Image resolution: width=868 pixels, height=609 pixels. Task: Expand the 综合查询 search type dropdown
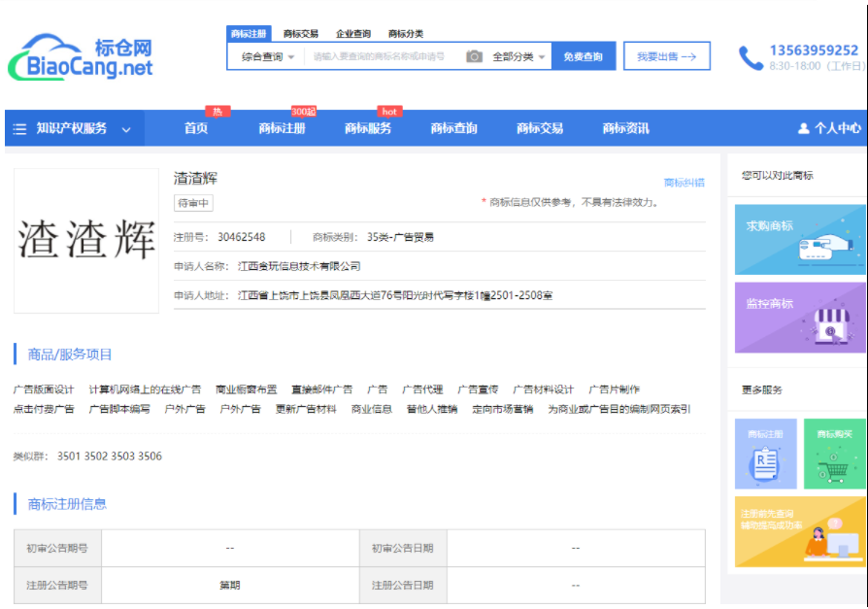[x=268, y=57]
